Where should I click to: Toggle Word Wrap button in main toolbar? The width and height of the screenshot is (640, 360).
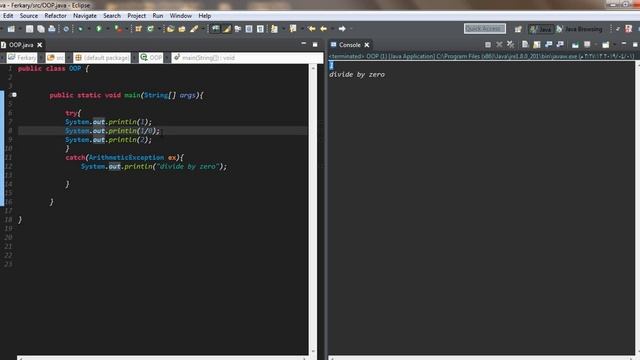click(238, 29)
